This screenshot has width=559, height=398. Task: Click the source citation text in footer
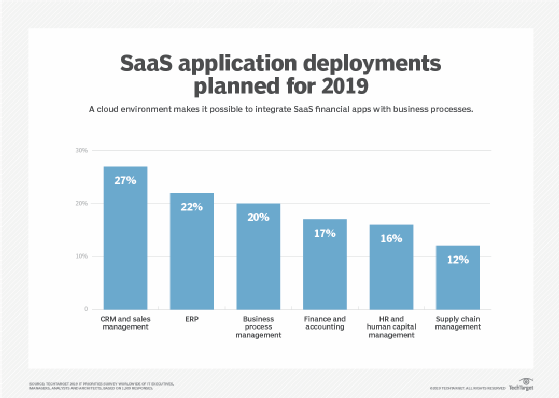pos(102,386)
